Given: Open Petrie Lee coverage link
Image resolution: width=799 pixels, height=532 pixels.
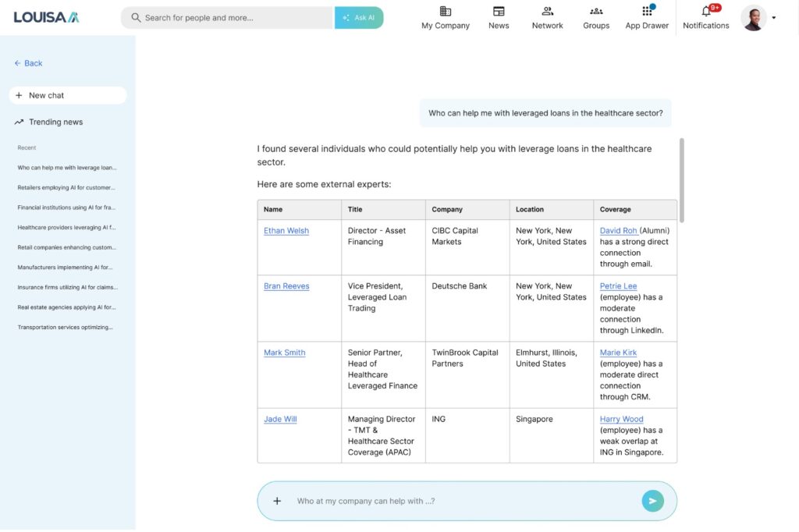Looking at the screenshot, I should [x=618, y=286].
